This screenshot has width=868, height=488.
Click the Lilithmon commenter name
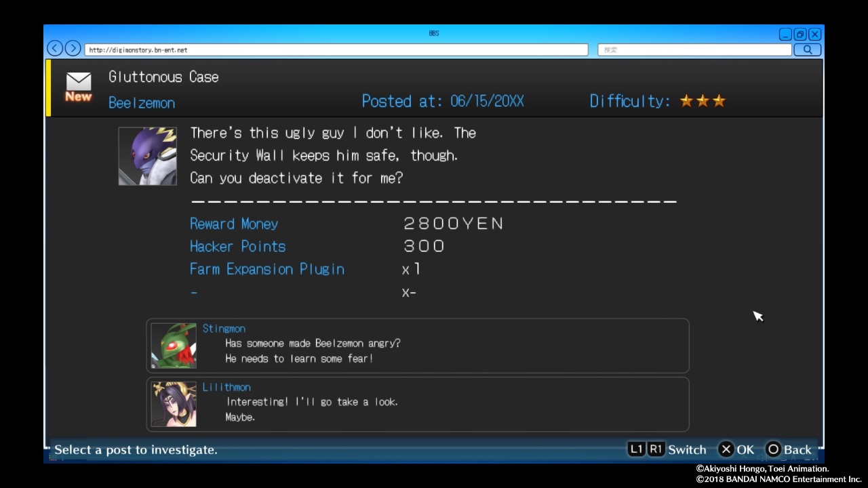pyautogui.click(x=226, y=386)
